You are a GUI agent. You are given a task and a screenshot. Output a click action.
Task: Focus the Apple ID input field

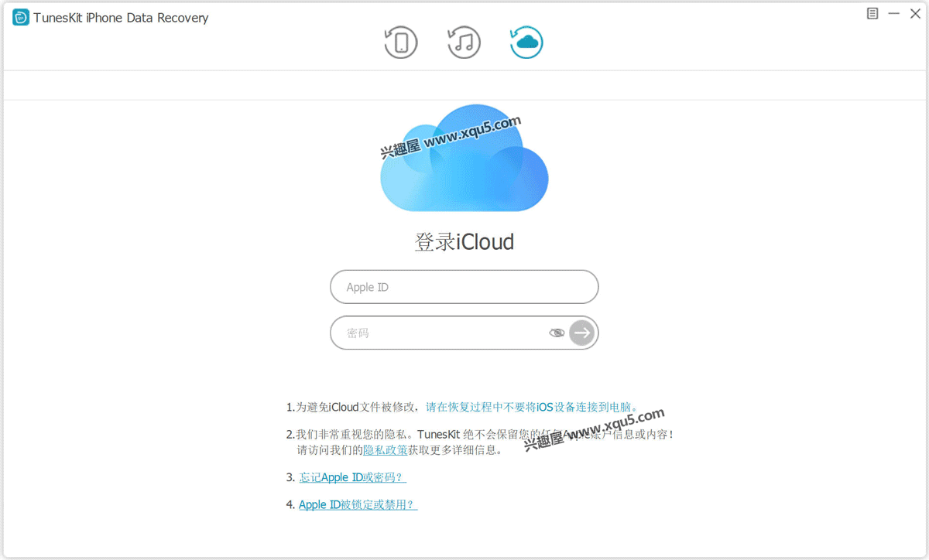point(464,287)
